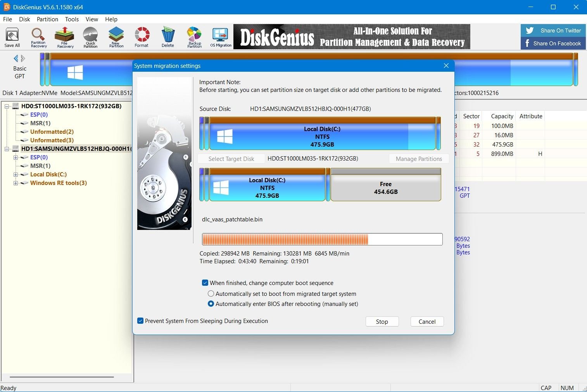Click the DiskGenius banner advertisement

click(x=352, y=37)
